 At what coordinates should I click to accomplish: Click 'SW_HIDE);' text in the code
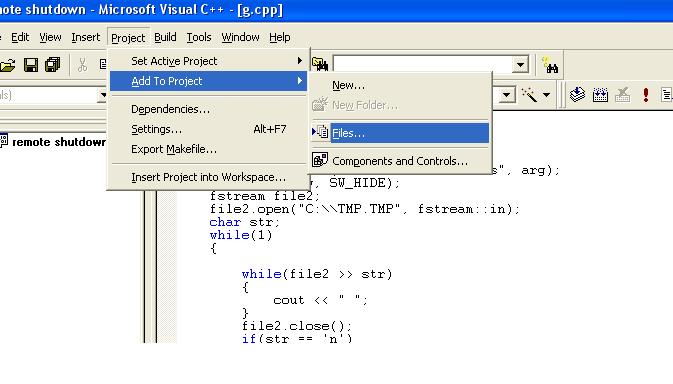[x=364, y=183]
